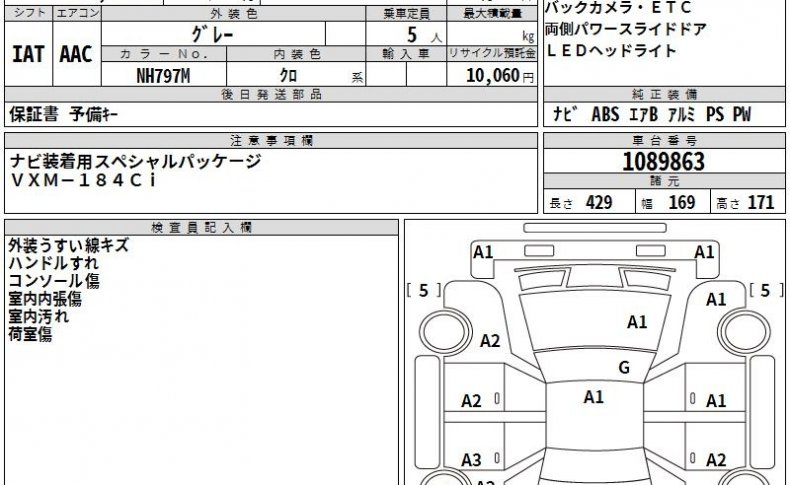This screenshot has width=790, height=485.
Task: Click the IAT shift type value
Action: [28, 54]
